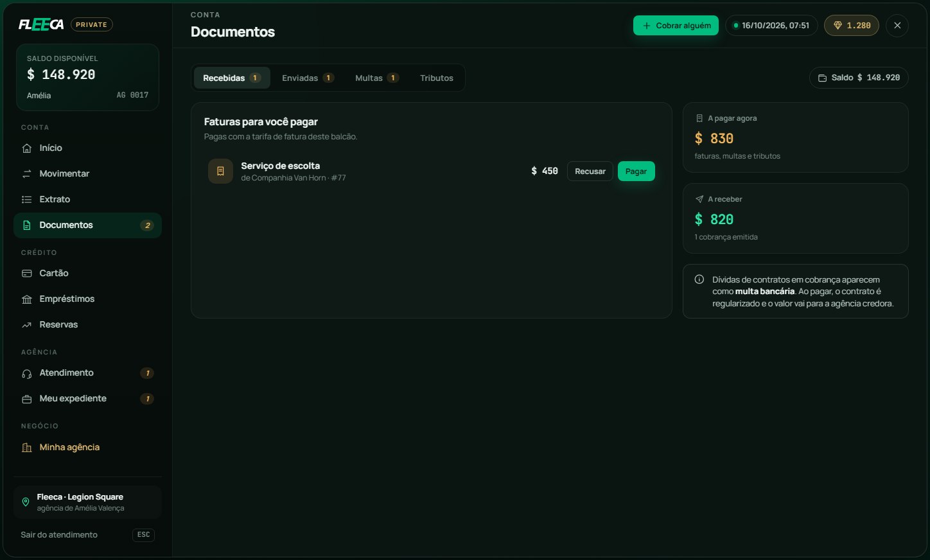The width and height of the screenshot is (930, 560).
Task: Open the Enviadas tab
Action: tap(308, 78)
